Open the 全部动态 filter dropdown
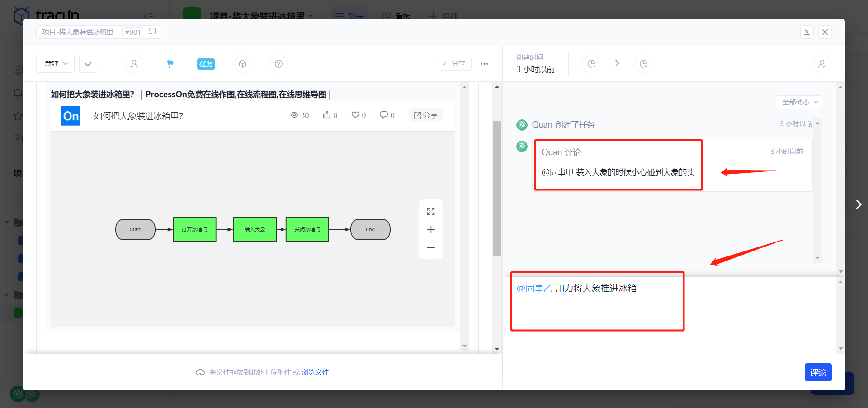Image resolution: width=868 pixels, height=408 pixels. click(798, 102)
